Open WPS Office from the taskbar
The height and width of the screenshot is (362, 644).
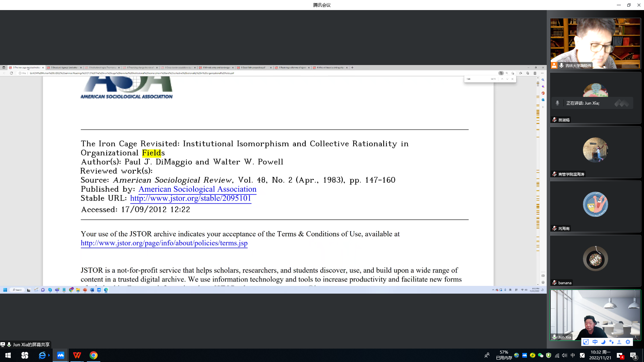(77, 355)
